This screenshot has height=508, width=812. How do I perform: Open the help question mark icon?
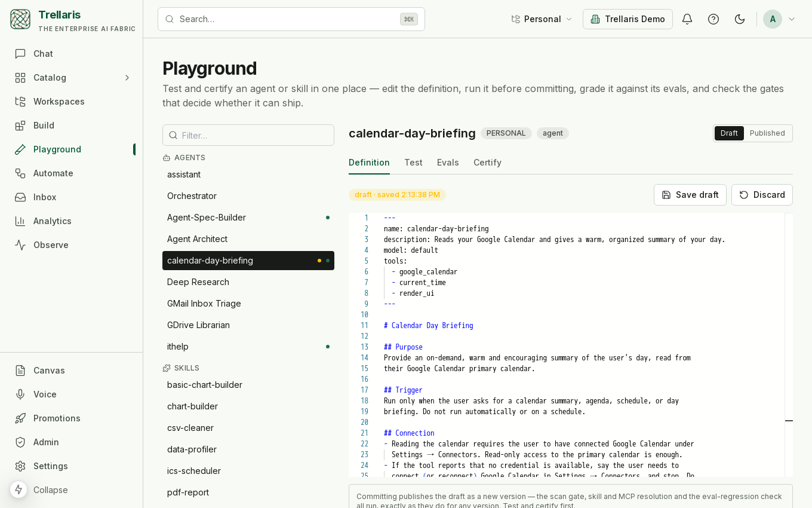pyautogui.click(x=713, y=19)
